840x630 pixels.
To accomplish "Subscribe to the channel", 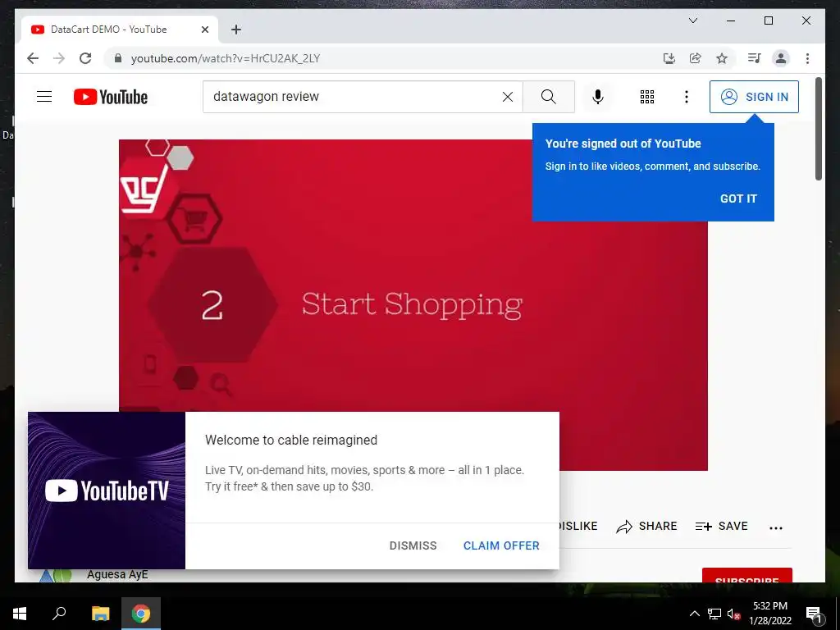I will [x=746, y=575].
